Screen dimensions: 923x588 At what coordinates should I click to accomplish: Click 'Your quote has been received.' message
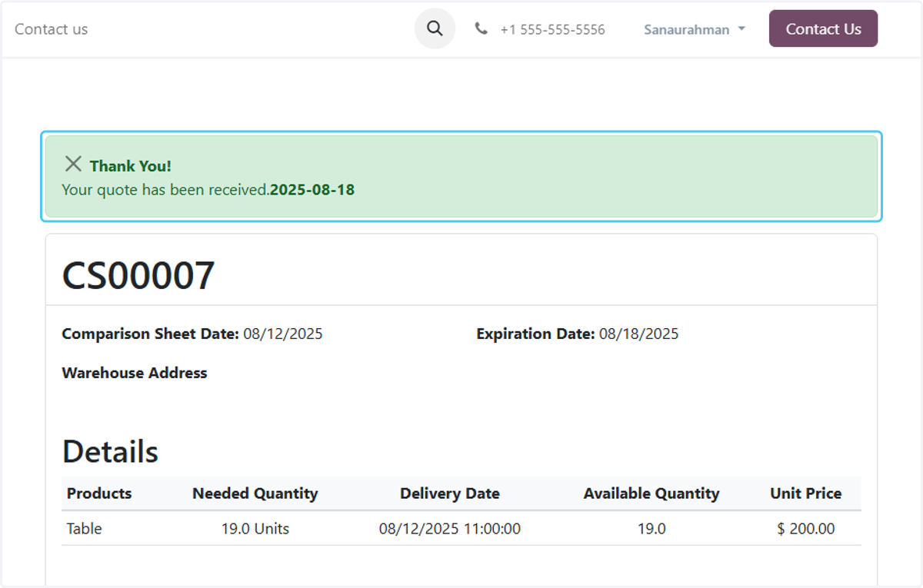tap(165, 189)
